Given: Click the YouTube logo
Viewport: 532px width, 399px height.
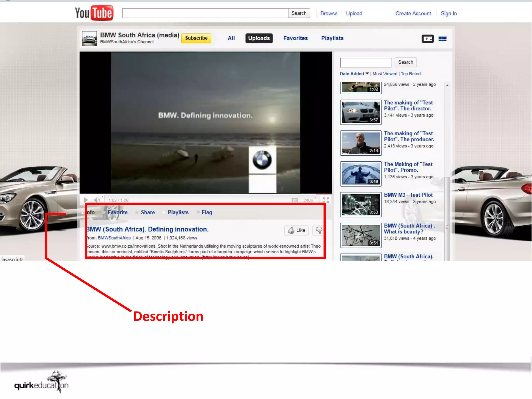Looking at the screenshot, I should 94,13.
